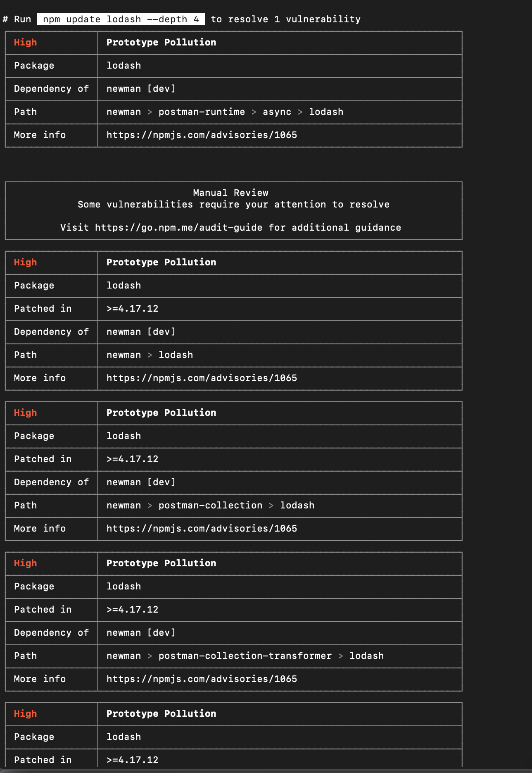Select "newman [dev]" in the postman-runtime table
Screen dimensions: 532x773
[141, 89]
